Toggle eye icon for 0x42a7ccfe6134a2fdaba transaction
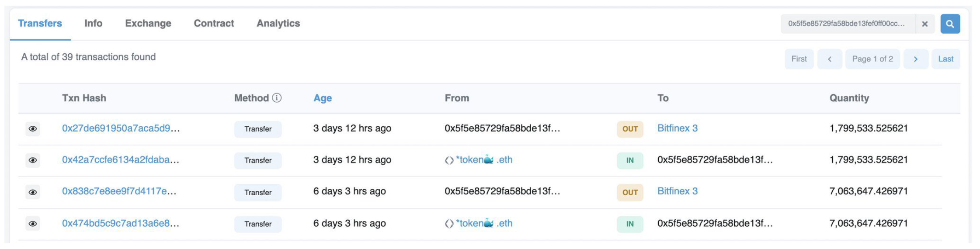 (x=33, y=160)
